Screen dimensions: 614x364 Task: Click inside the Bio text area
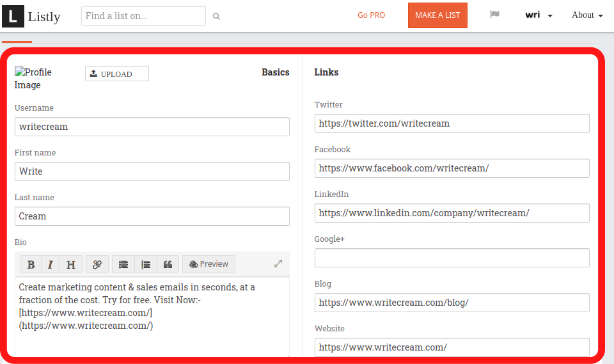[x=152, y=317]
